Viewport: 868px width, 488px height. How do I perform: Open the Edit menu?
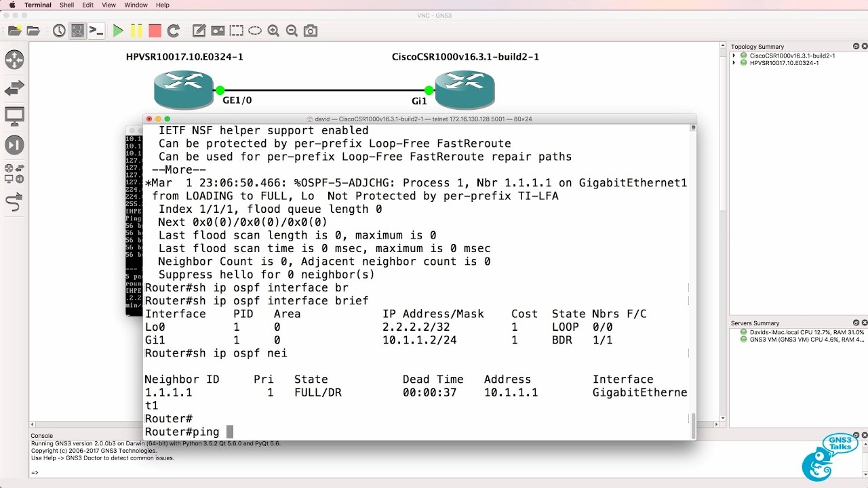[x=88, y=5]
